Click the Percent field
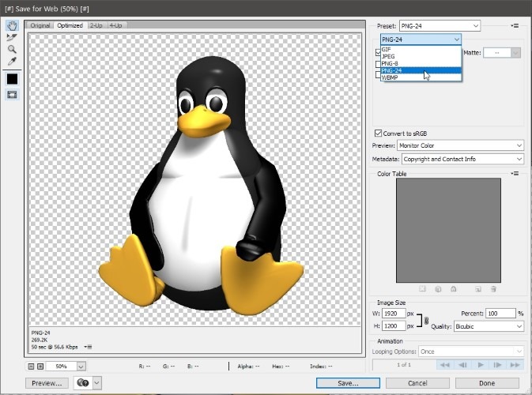 (500, 314)
